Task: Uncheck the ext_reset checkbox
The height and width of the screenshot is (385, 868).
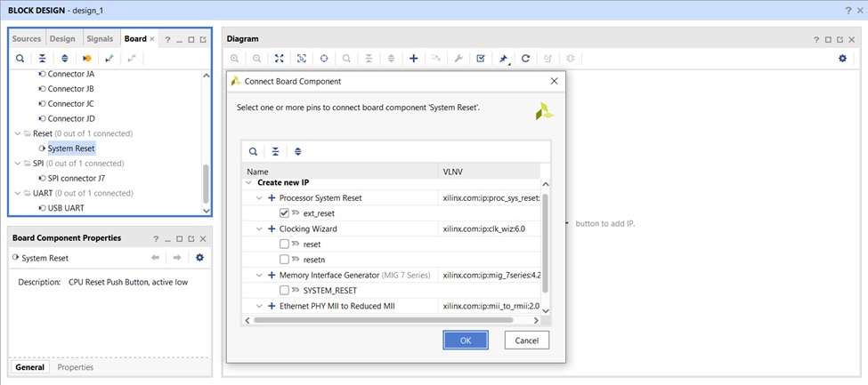Action: [285, 213]
